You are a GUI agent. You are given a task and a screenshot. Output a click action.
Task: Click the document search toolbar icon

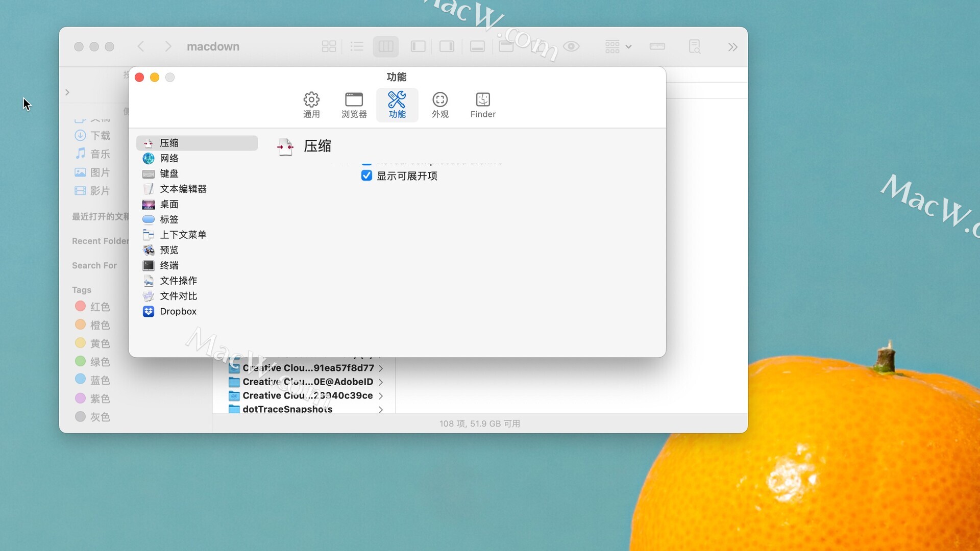coord(694,46)
